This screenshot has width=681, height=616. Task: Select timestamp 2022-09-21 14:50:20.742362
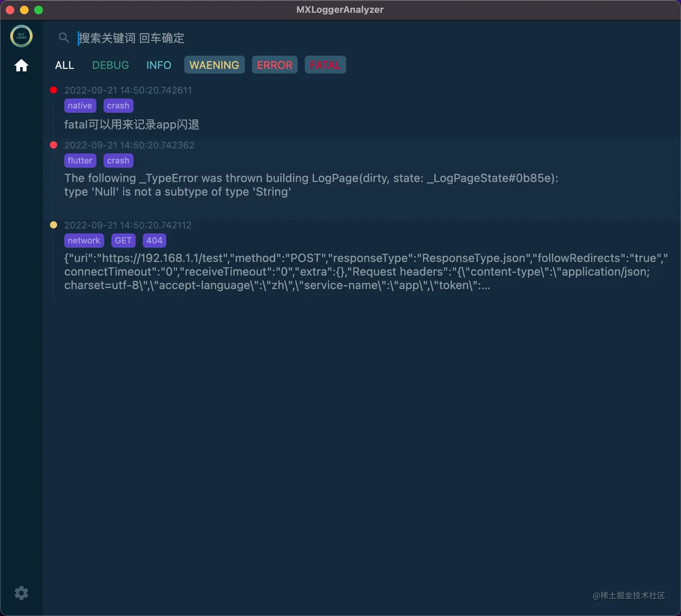coord(129,145)
